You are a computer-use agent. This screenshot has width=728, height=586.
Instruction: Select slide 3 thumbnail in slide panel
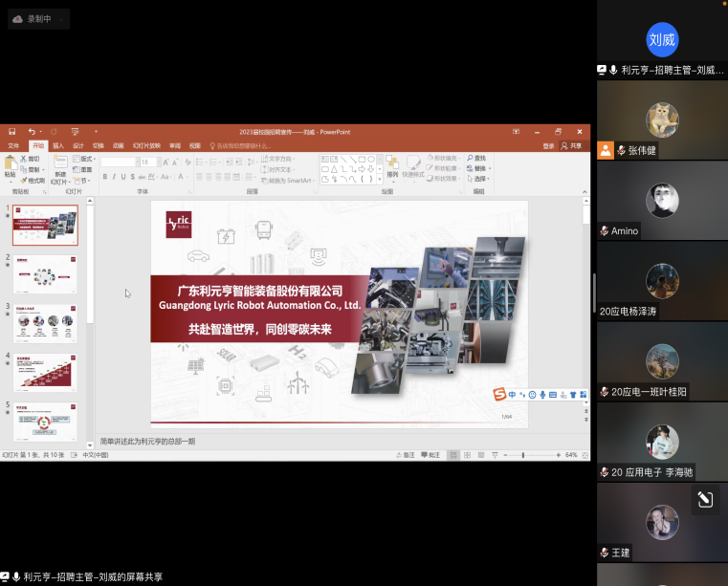[45, 323]
